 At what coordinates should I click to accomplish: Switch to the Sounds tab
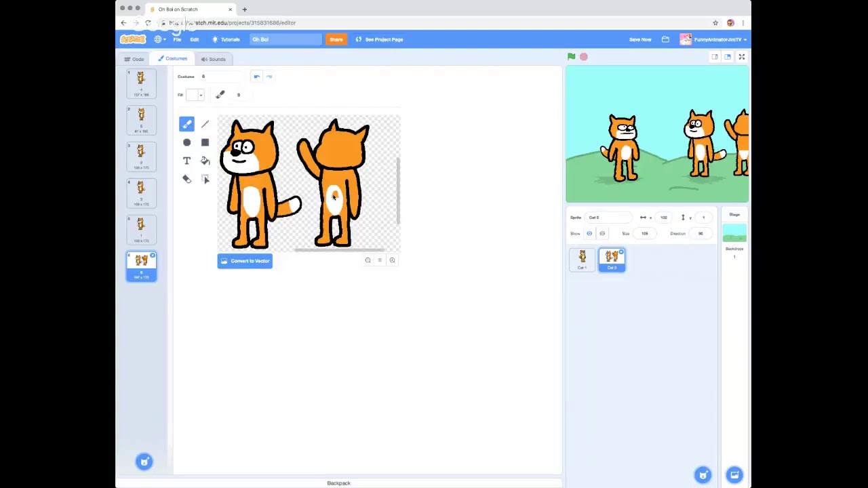coord(213,59)
